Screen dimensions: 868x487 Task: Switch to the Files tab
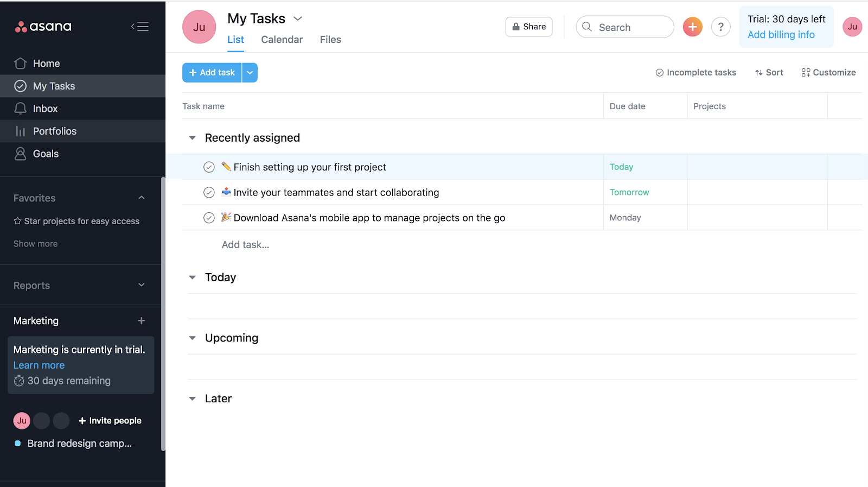point(330,40)
